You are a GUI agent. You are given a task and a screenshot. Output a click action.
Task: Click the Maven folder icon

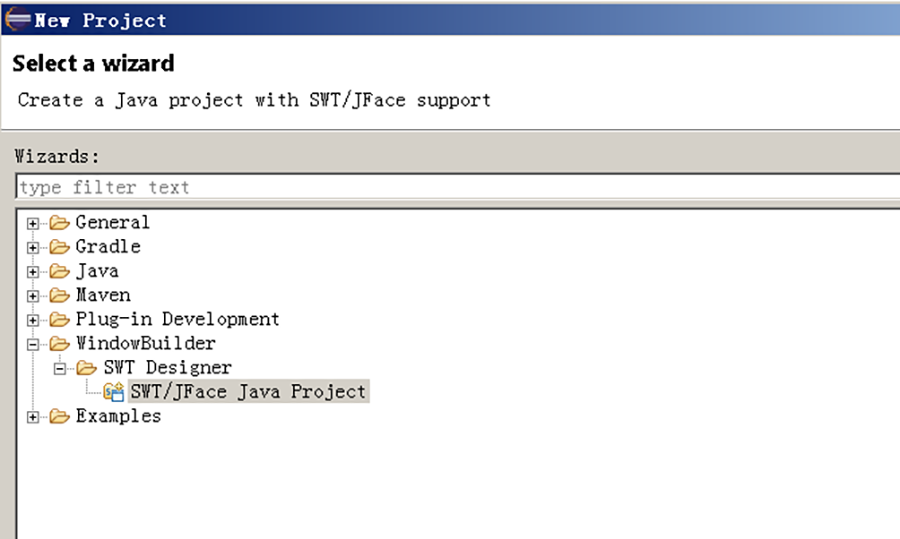tap(59, 296)
